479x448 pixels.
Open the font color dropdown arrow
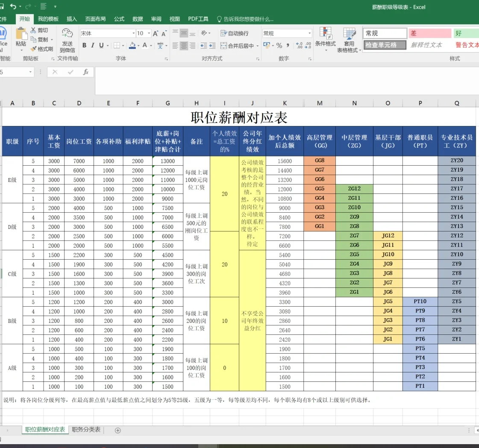pos(151,46)
